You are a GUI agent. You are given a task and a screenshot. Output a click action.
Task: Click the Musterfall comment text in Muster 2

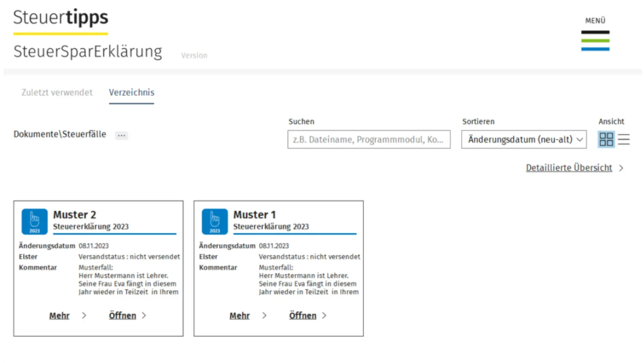click(x=128, y=280)
